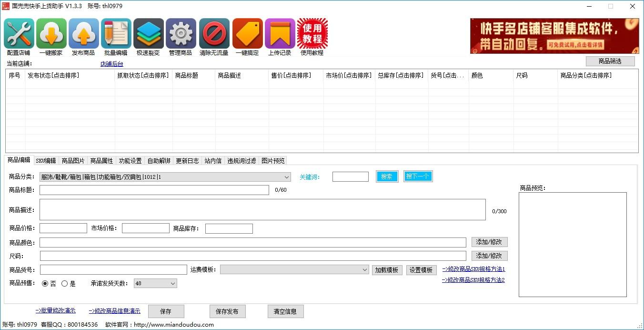Click the 商品库存 input field

229,228
